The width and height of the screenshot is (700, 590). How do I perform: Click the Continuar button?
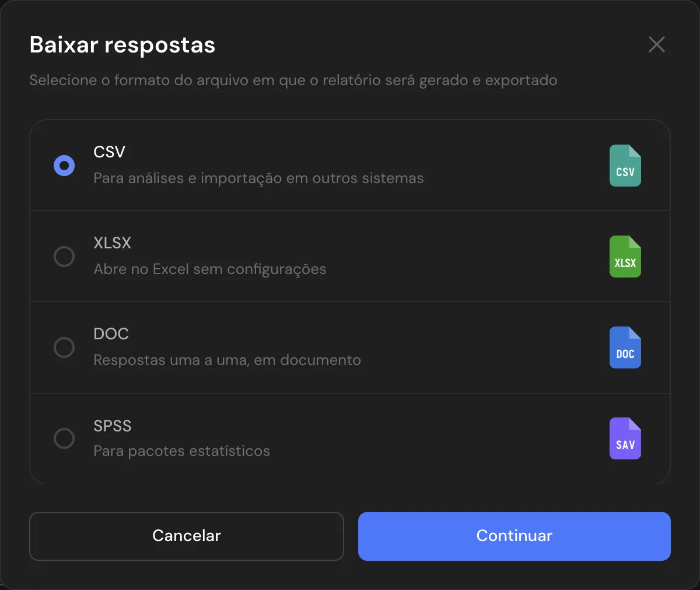[x=514, y=536]
